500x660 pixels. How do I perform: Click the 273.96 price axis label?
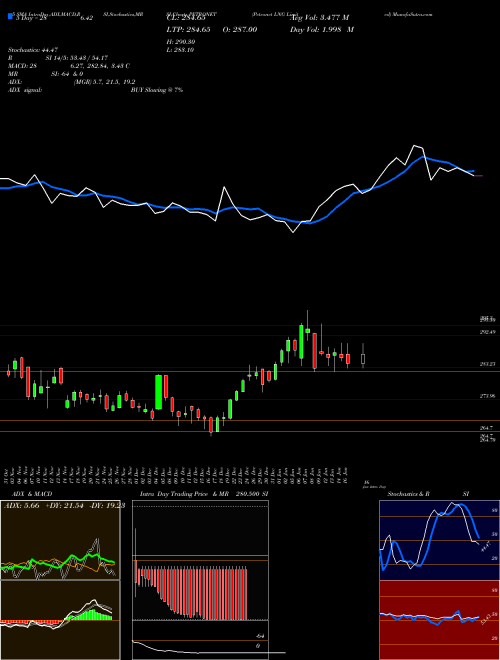click(x=488, y=396)
